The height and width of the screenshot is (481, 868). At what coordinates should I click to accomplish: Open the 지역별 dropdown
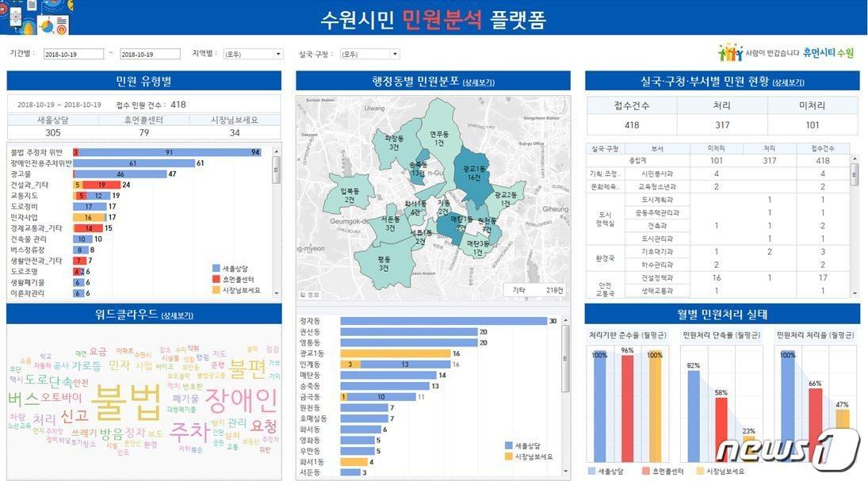[x=255, y=53]
